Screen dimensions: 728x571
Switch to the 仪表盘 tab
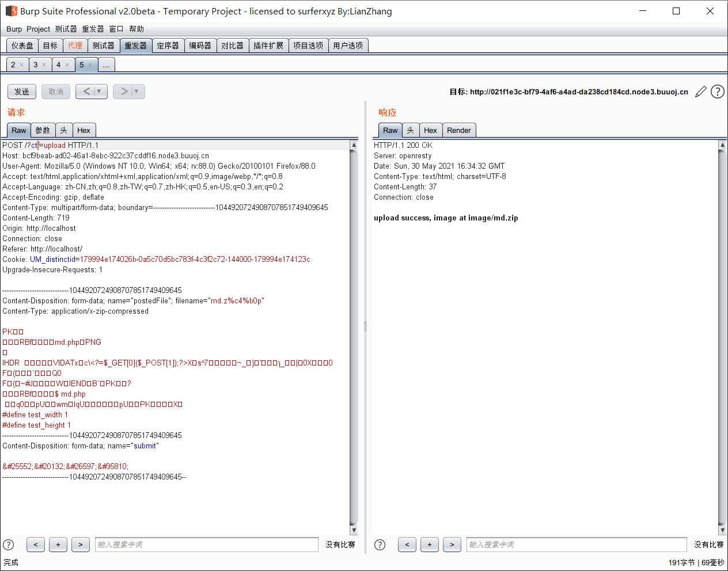(x=22, y=45)
